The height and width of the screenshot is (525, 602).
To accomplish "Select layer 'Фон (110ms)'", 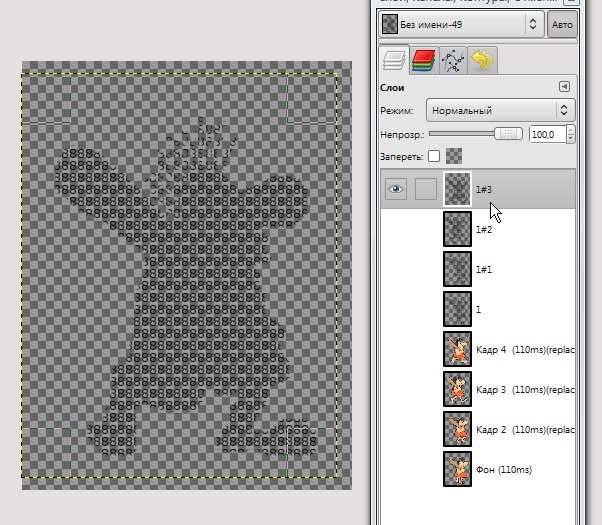I will point(478,469).
